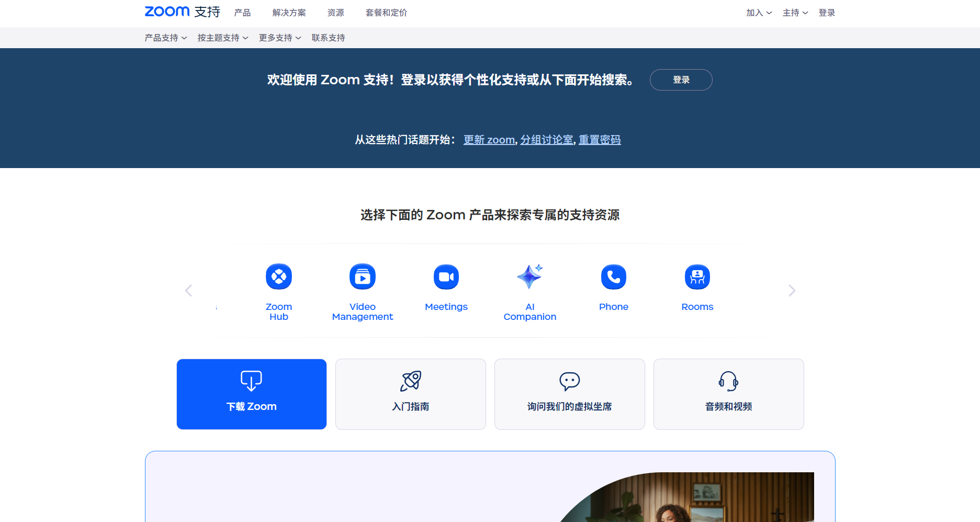Expand the 产品支持 dropdown

(x=165, y=38)
